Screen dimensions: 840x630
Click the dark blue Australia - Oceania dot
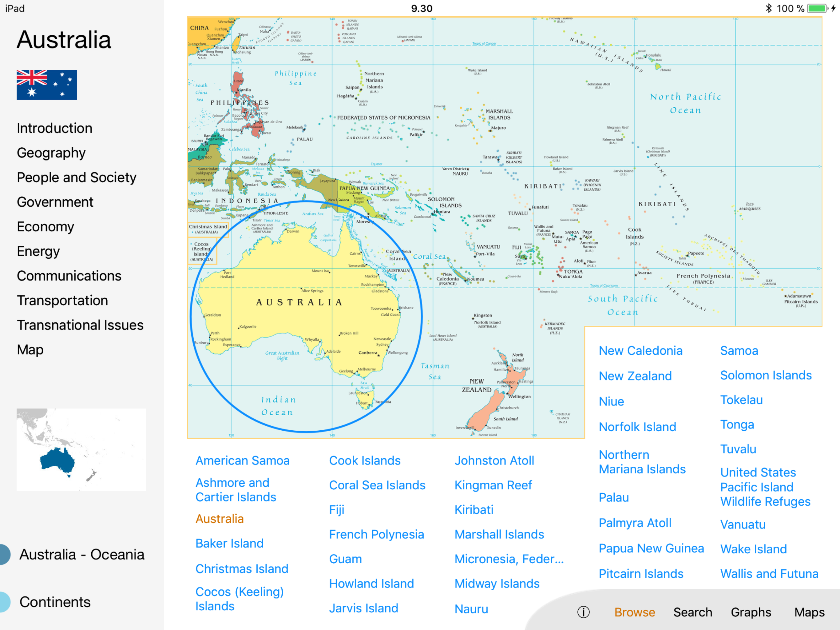tap(5, 554)
